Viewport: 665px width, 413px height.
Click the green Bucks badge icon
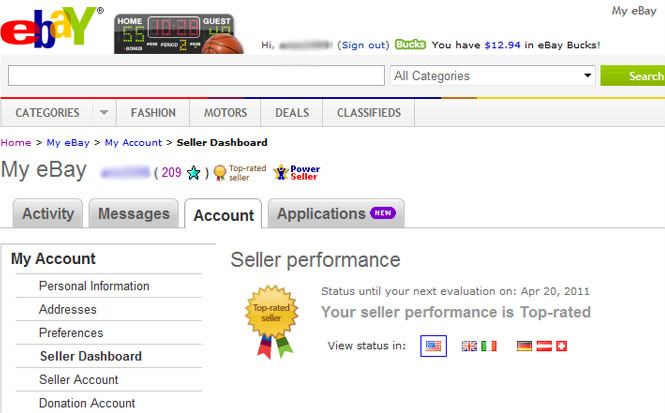410,44
